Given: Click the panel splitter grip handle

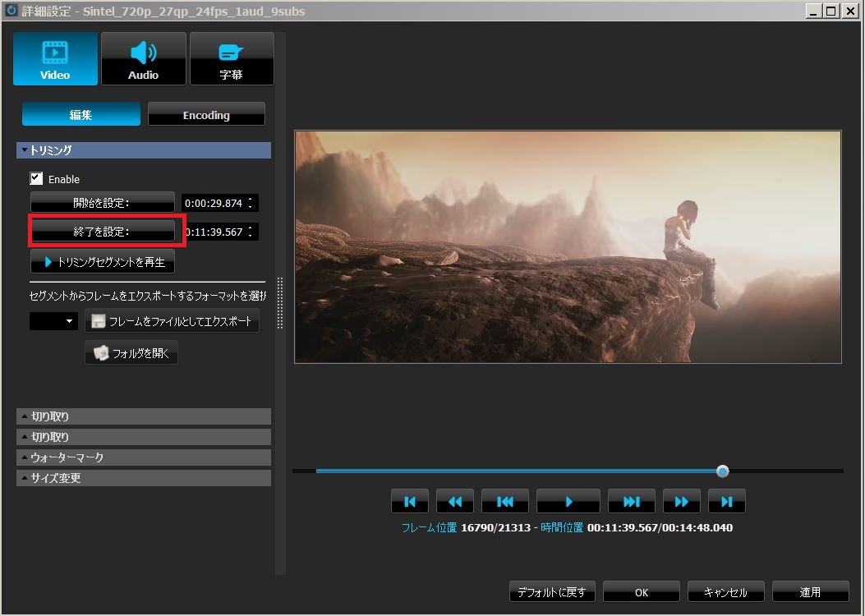Looking at the screenshot, I should click(280, 303).
